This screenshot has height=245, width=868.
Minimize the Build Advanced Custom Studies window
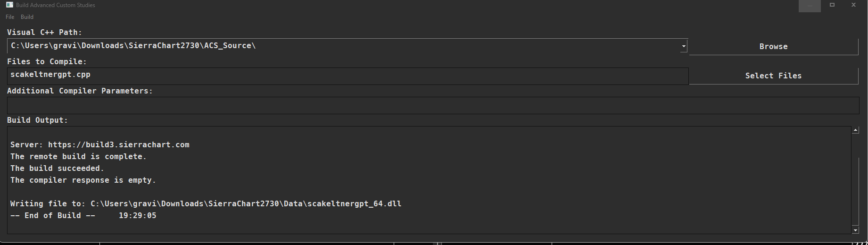(x=810, y=5)
